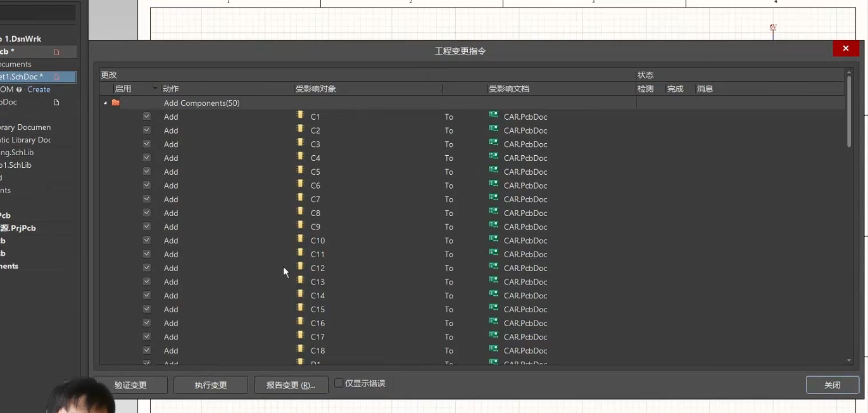This screenshot has height=413, width=868.
Task: Click the scrollbar down arrow in change list
Action: [849, 360]
